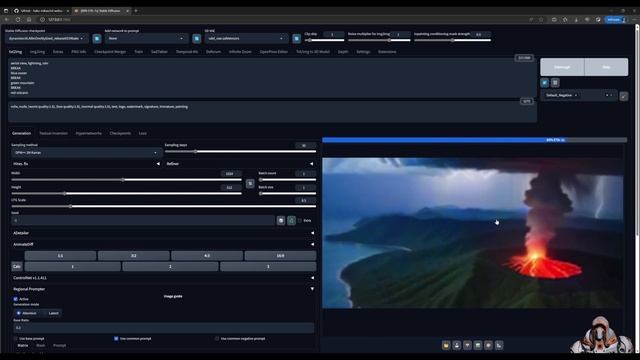Reload the browser page
The width and height of the screenshot is (640, 360).
coord(18,20)
